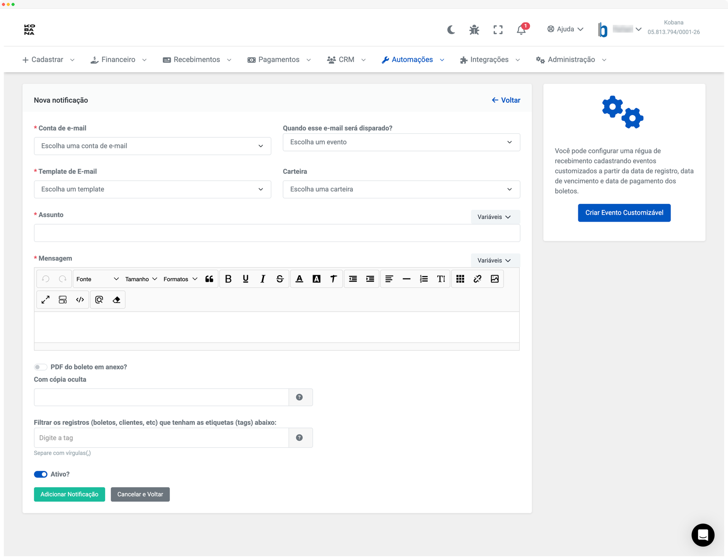Click the strikethrough icon in the editor toolbar
This screenshot has height=560, width=728.
point(280,278)
